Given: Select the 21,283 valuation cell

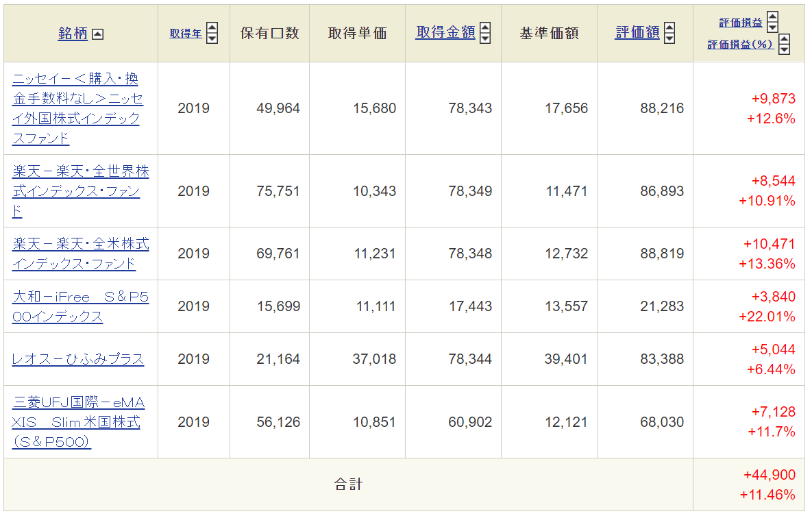Looking at the screenshot, I should tap(662, 306).
